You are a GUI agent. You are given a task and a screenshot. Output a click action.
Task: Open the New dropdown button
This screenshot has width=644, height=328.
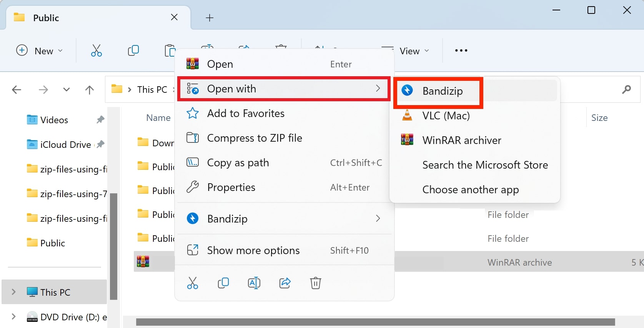tap(39, 51)
